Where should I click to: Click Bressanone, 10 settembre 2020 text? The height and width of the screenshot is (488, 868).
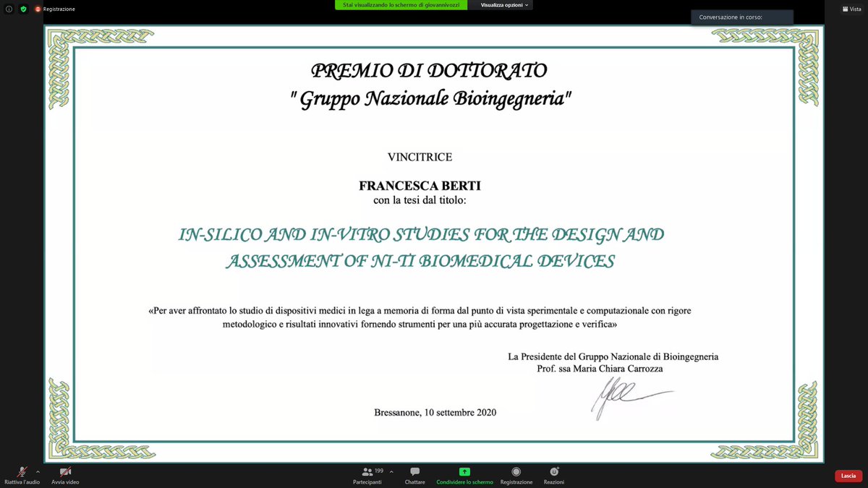(435, 413)
